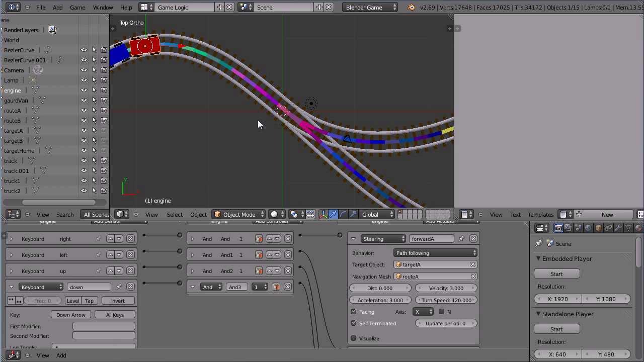Open the World properties globe tab

588,228
